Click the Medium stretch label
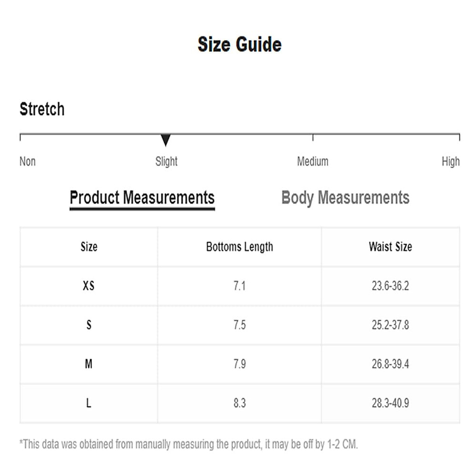Screen dimensions: 476x476 pos(313,161)
